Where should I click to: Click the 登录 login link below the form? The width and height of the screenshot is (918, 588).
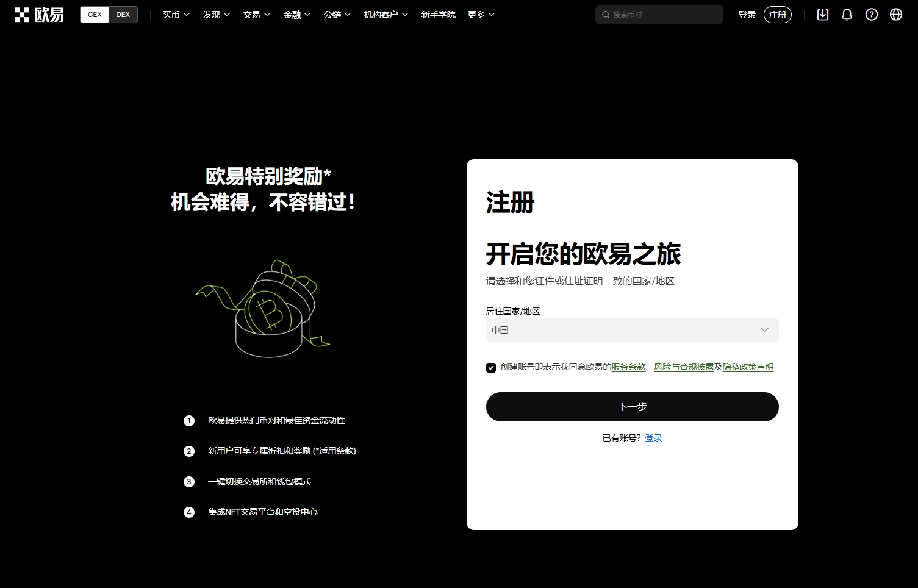click(x=653, y=437)
